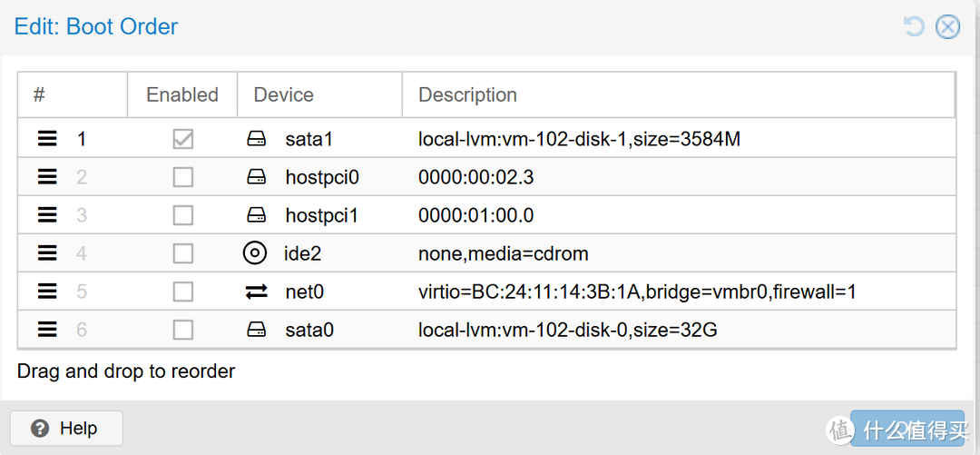Click the drag handle for ide2 row
980x455 pixels.
coord(47,253)
